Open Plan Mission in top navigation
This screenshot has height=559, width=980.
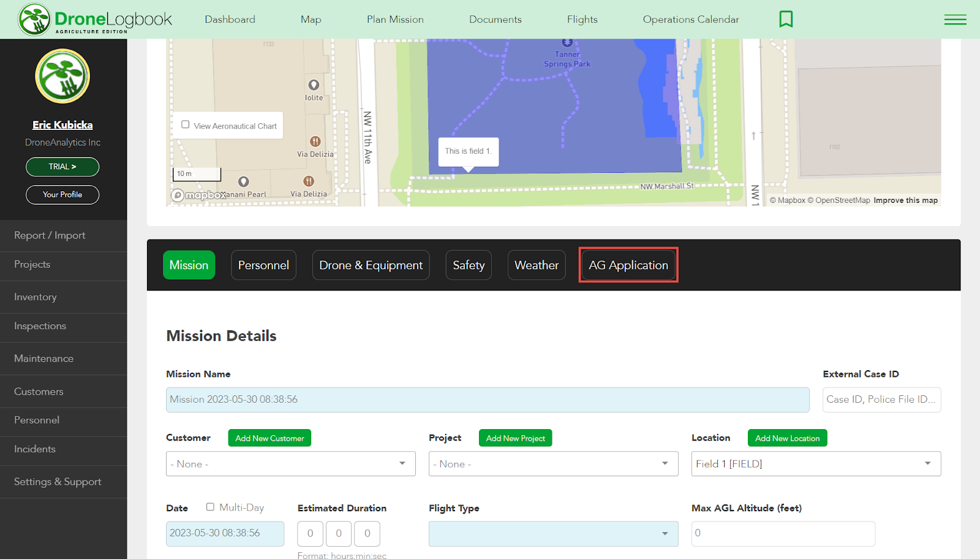(x=395, y=20)
